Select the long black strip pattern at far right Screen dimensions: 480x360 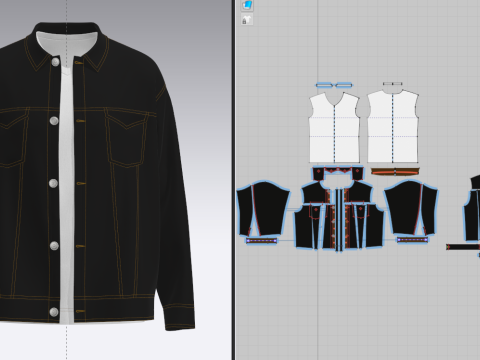463,247
